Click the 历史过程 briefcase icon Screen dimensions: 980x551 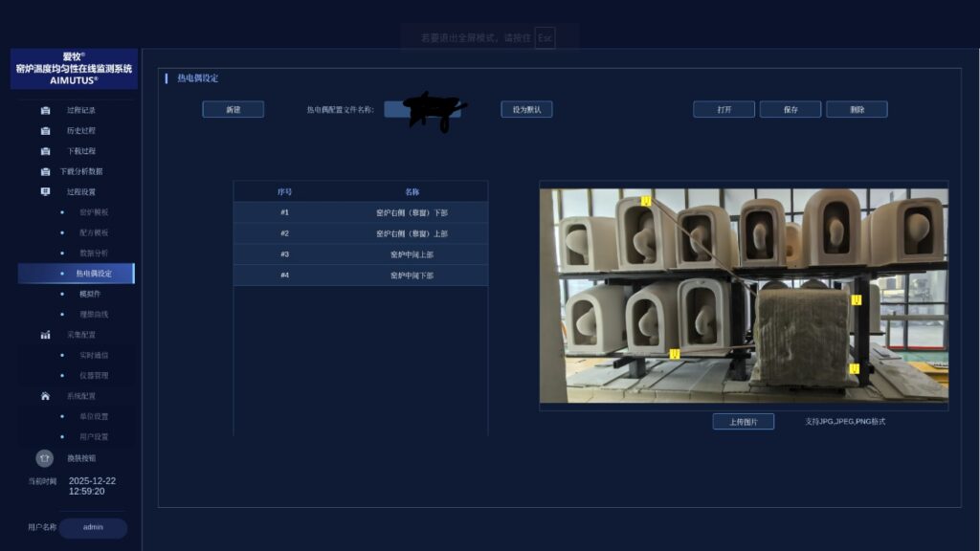[x=45, y=130]
